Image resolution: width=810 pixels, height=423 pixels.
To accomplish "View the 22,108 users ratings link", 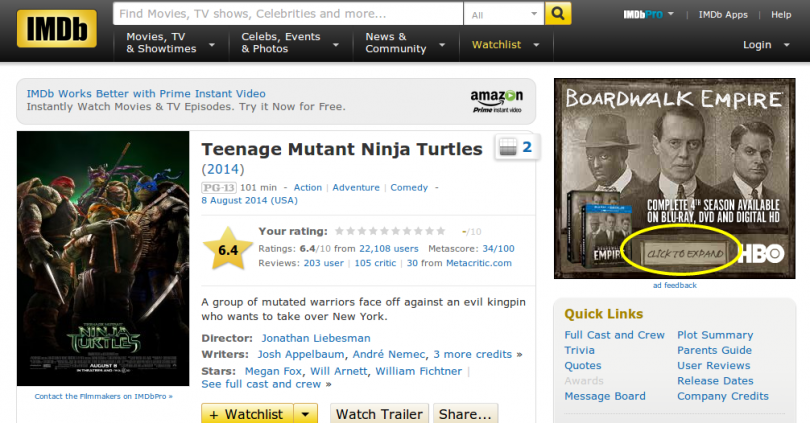I will click(x=388, y=248).
